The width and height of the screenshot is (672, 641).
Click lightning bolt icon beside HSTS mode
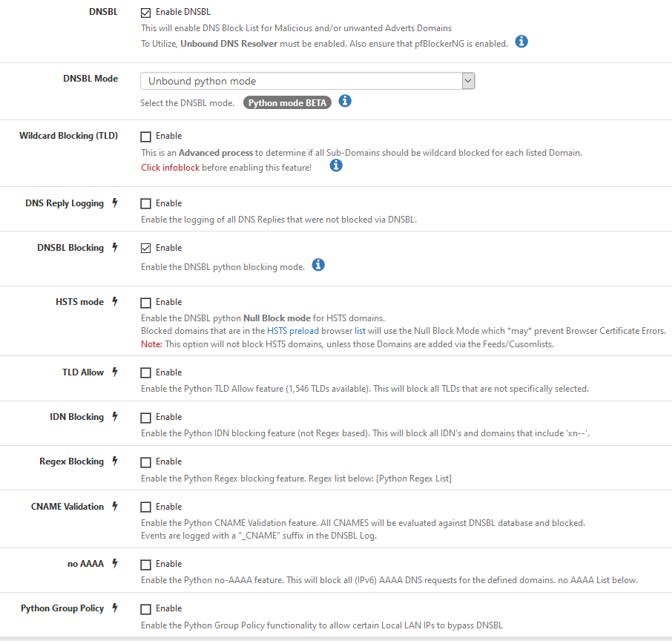[x=115, y=302]
